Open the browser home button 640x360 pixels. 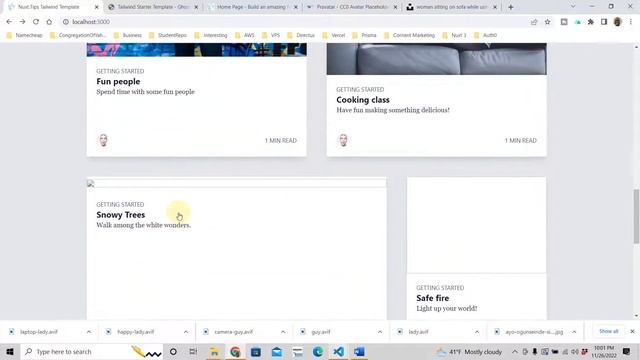49,22
